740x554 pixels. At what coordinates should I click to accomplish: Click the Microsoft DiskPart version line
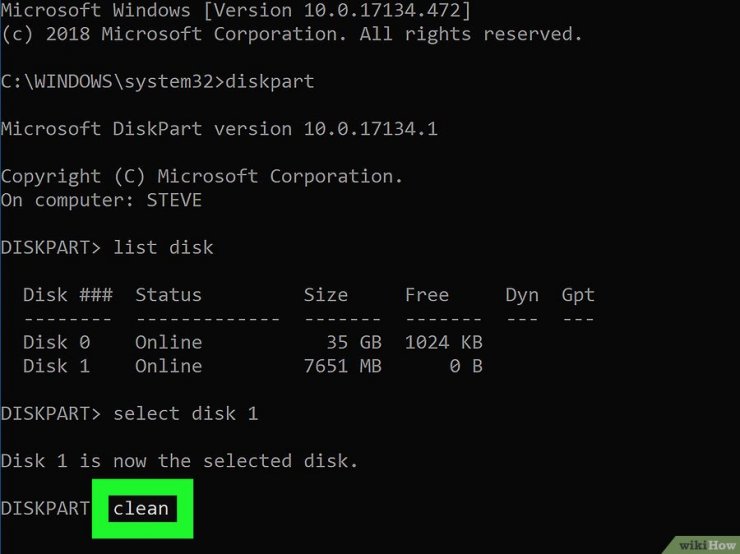(219, 129)
